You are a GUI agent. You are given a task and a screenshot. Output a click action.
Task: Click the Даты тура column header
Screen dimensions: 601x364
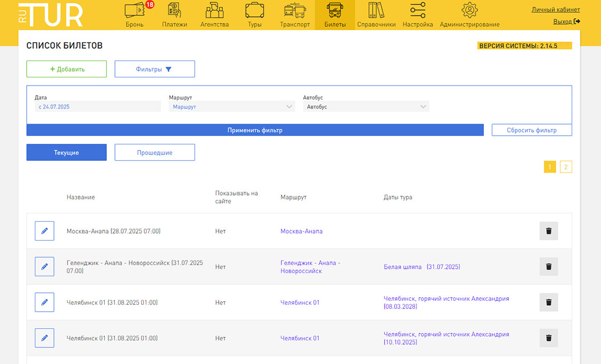[398, 197]
